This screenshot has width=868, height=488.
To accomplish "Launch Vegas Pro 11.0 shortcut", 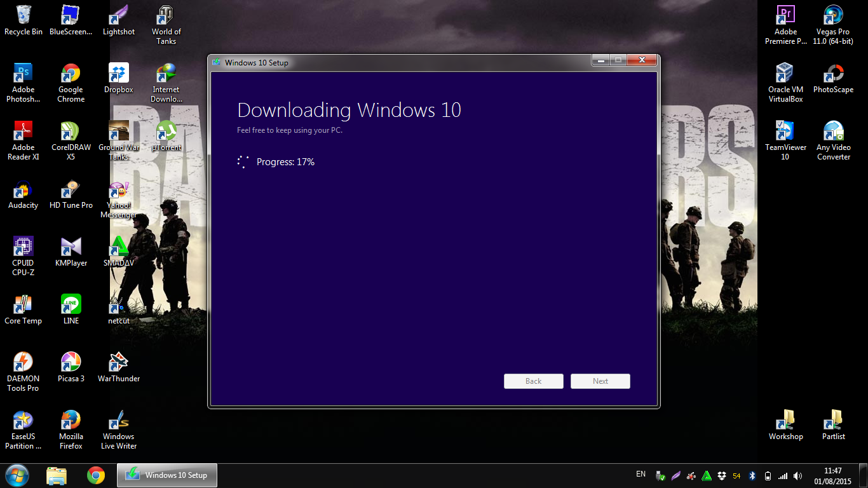I will [x=834, y=25].
